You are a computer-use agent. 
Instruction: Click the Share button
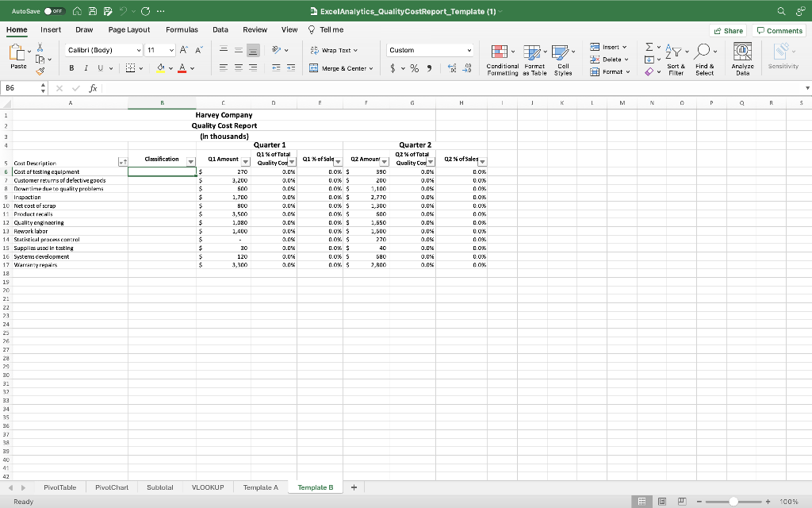(728, 29)
